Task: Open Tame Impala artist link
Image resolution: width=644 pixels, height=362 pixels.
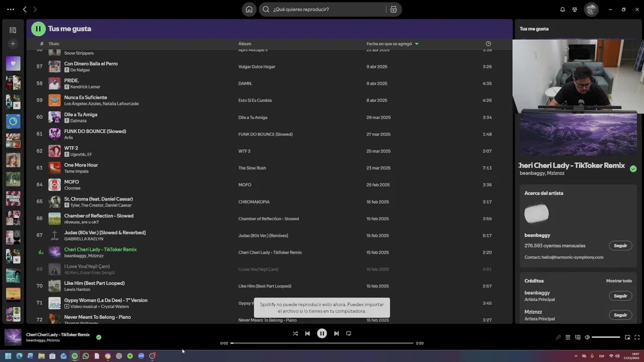Action: [76, 171]
